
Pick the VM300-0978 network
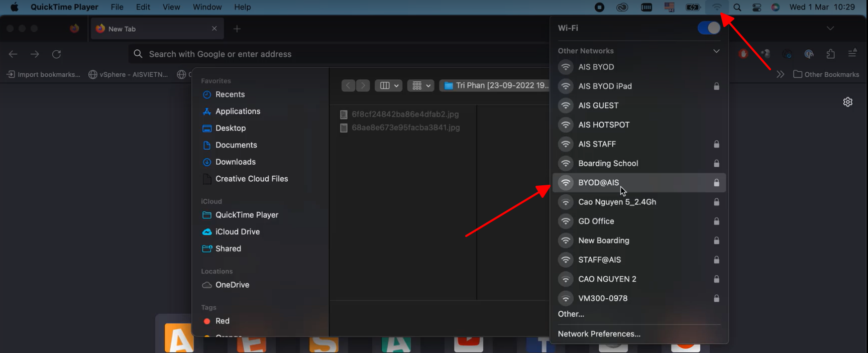tap(639, 298)
